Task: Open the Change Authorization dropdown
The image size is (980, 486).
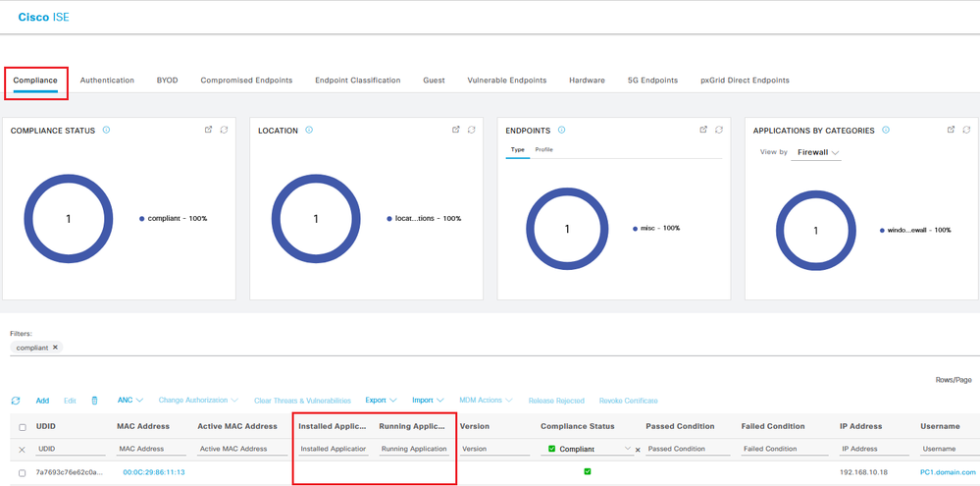Action: click(198, 400)
